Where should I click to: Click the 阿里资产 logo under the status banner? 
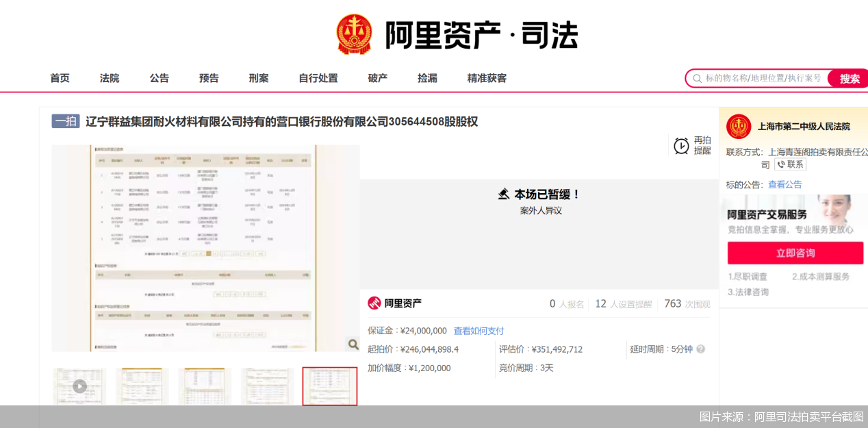click(395, 303)
